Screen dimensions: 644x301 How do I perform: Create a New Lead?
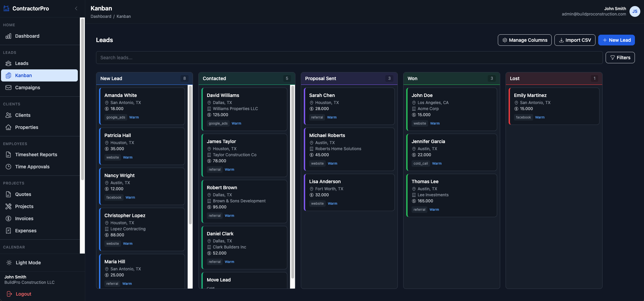click(x=616, y=40)
